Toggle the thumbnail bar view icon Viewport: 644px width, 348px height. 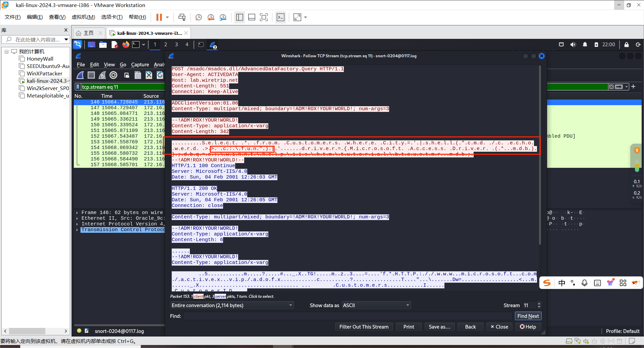[252, 17]
